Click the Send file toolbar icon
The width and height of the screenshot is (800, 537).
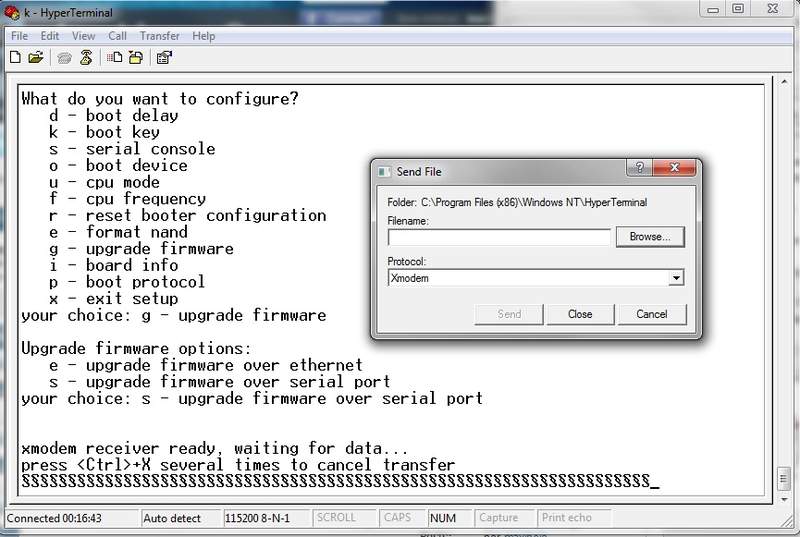(114, 57)
